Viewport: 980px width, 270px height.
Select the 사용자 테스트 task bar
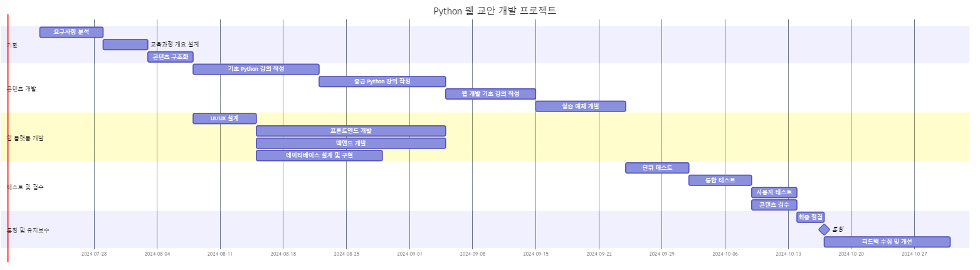coord(774,192)
